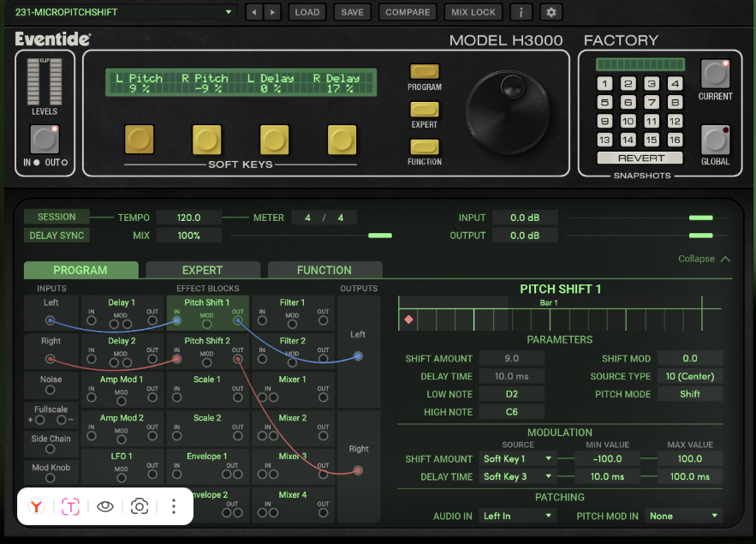756x544 pixels.
Task: Select snapshot 16
Action: (675, 140)
